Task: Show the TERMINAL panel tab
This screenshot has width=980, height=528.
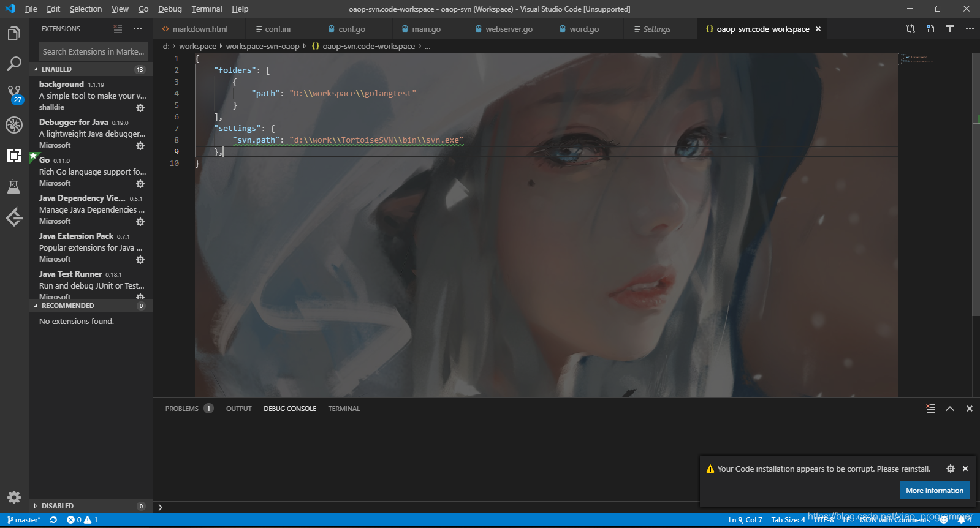Action: coord(344,409)
